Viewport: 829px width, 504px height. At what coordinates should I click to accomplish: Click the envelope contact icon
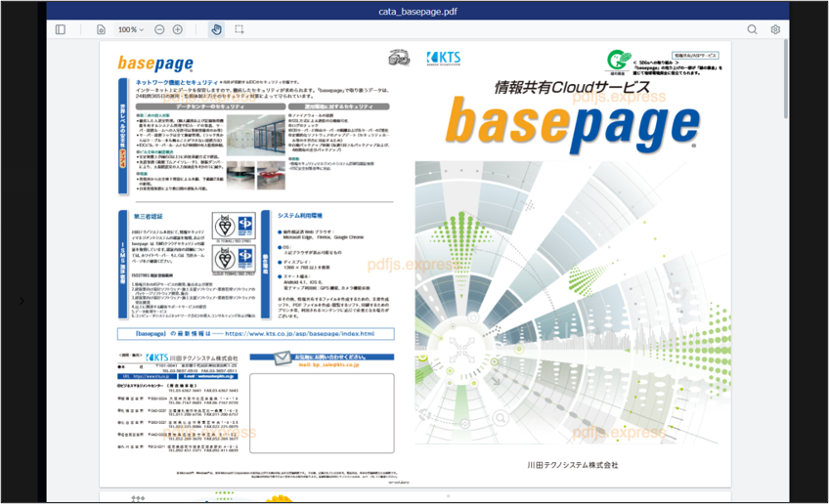[283, 358]
